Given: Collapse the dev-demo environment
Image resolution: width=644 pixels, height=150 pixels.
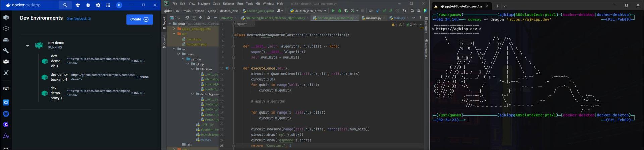Looking at the screenshot, I should coord(28,45).
